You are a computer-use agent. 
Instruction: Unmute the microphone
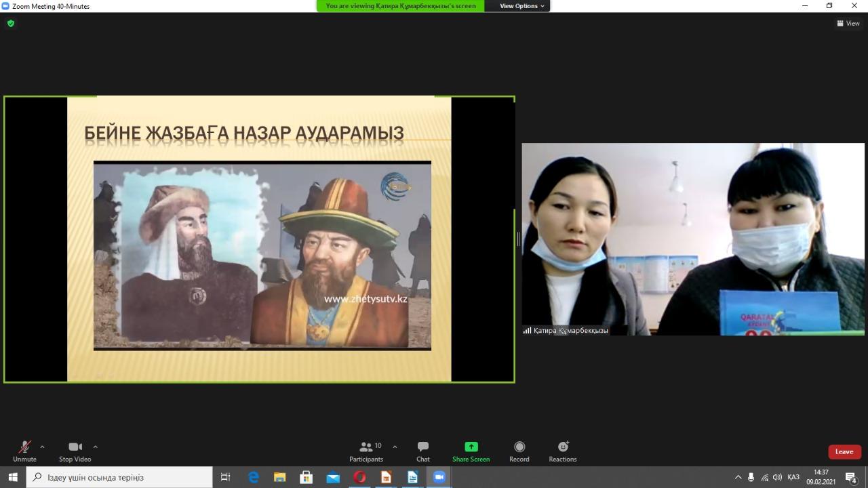(x=24, y=451)
